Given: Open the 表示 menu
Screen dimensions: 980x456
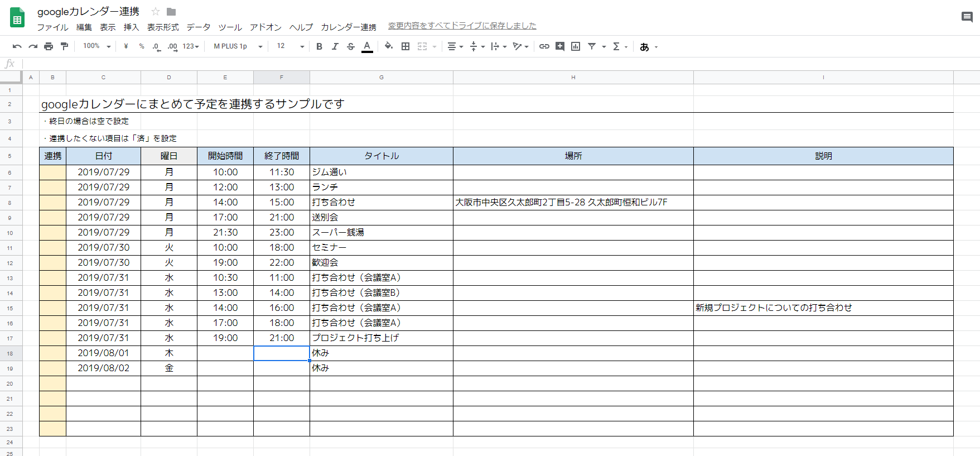Looking at the screenshot, I should (x=108, y=27).
